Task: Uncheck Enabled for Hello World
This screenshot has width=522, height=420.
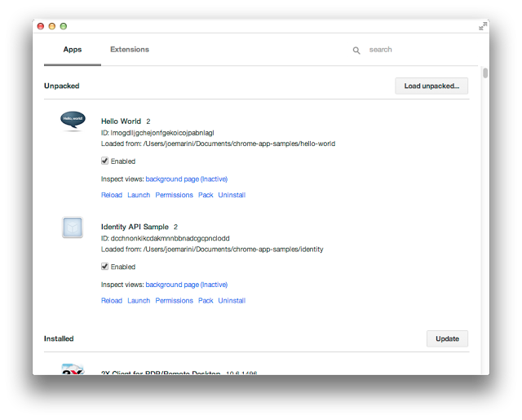Action: 104,161
